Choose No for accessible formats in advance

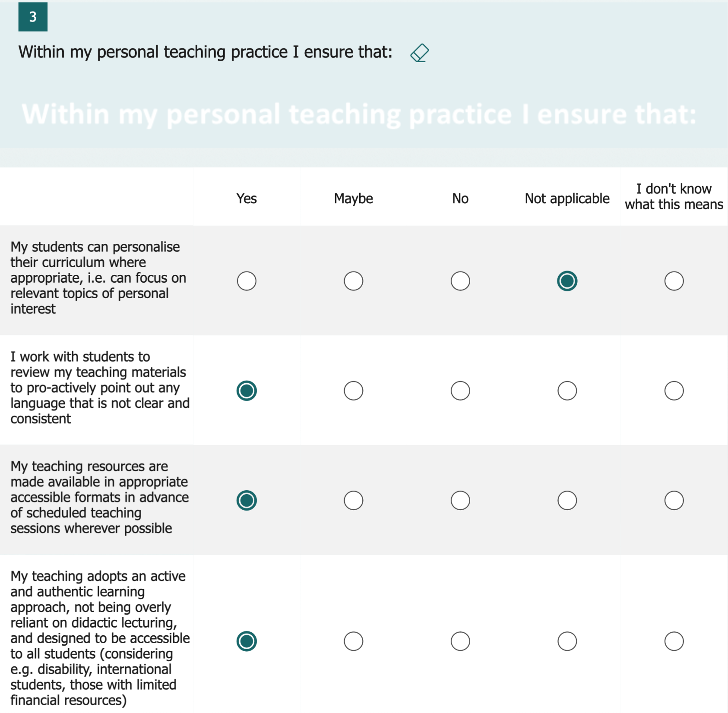(460, 500)
